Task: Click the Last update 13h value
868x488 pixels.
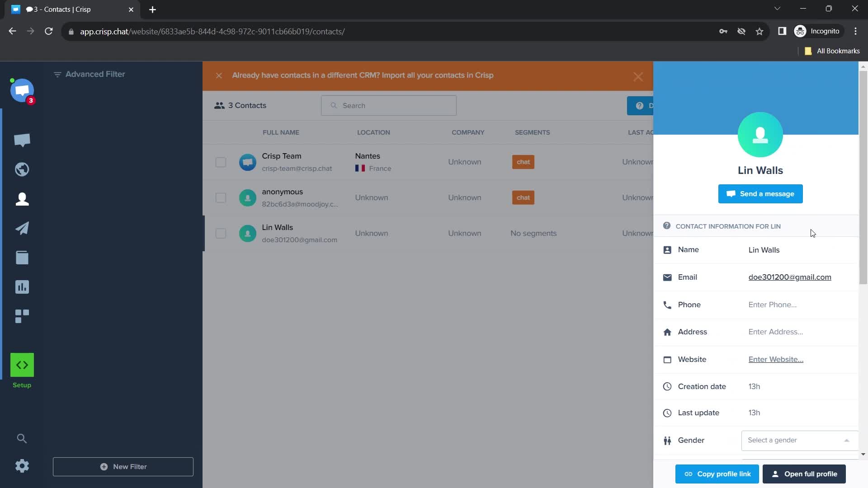Action: pos(754,413)
